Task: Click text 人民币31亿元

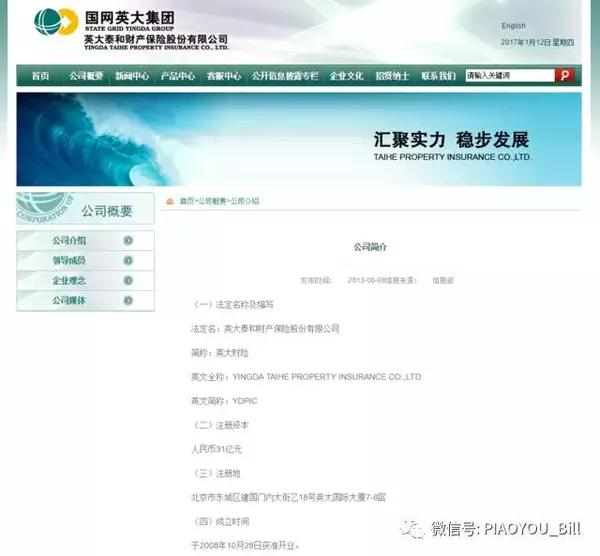Action: 217,449
